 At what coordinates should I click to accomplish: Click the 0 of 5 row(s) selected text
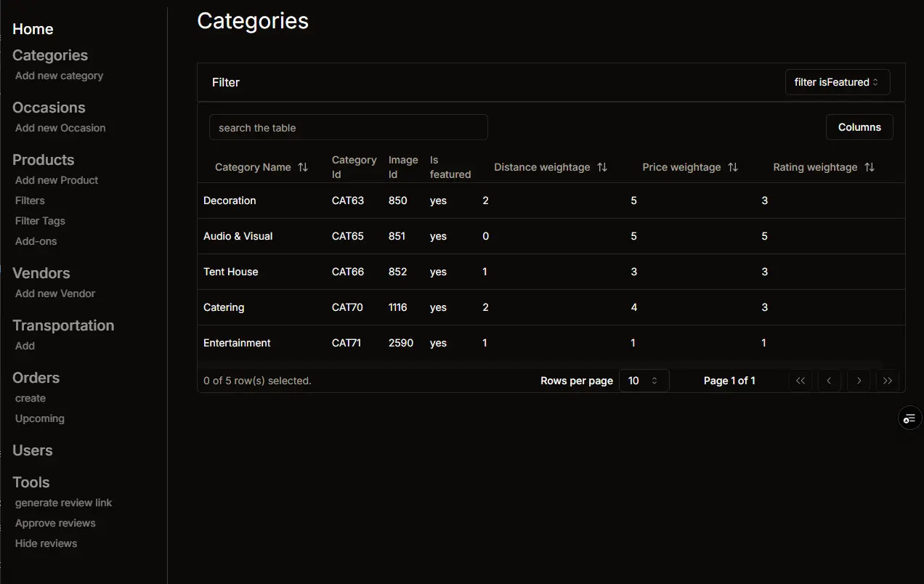[x=257, y=381]
